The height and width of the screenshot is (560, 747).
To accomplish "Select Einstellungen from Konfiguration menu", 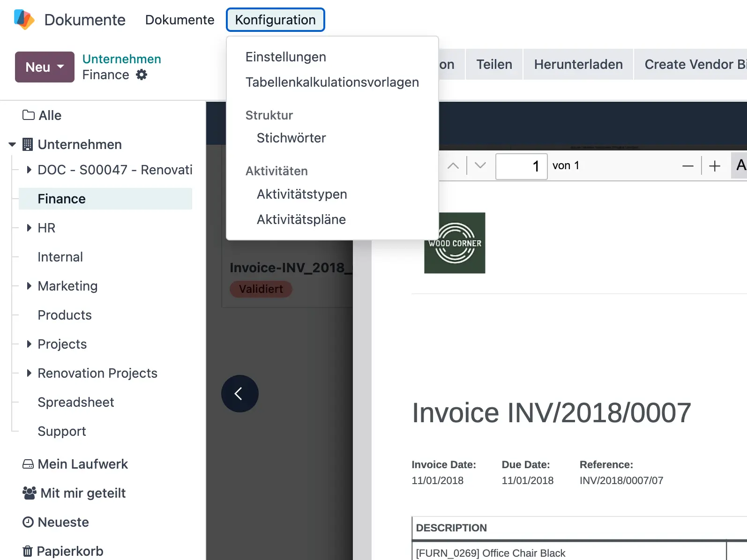I will (285, 57).
